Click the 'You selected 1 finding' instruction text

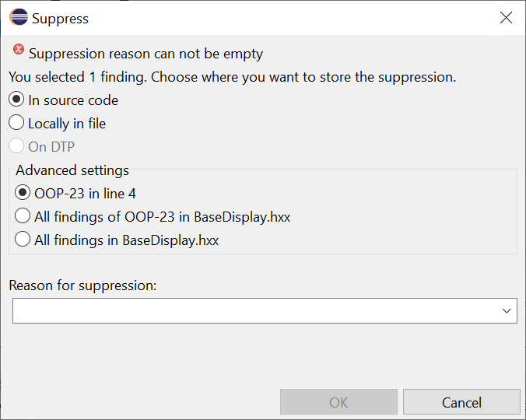tap(232, 77)
